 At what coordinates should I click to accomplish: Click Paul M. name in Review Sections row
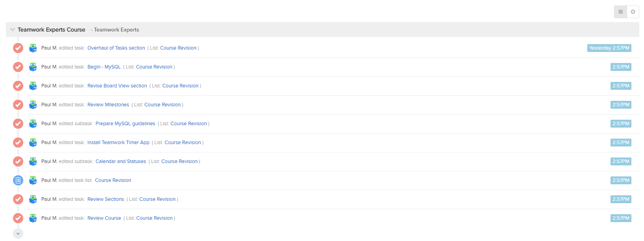[x=49, y=199]
